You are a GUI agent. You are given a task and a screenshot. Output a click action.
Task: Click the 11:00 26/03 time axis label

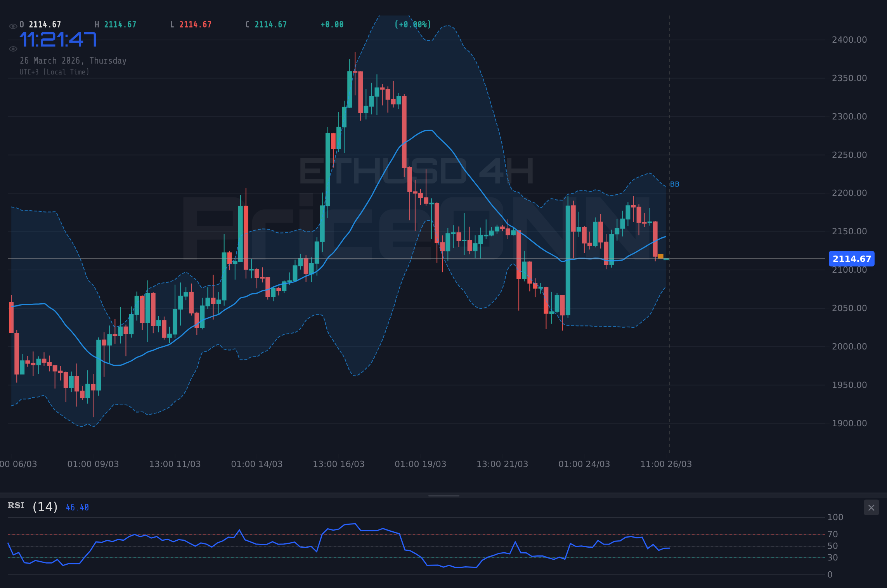click(666, 464)
